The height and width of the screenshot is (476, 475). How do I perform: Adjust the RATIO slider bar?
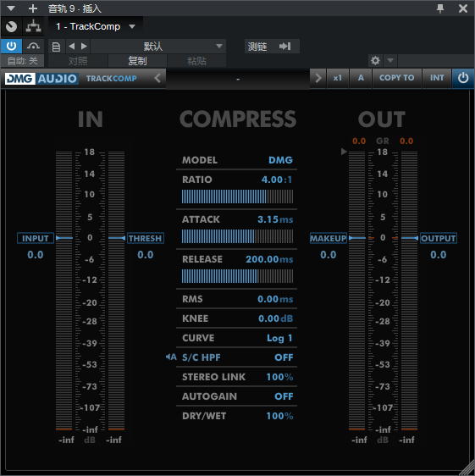[x=237, y=196]
